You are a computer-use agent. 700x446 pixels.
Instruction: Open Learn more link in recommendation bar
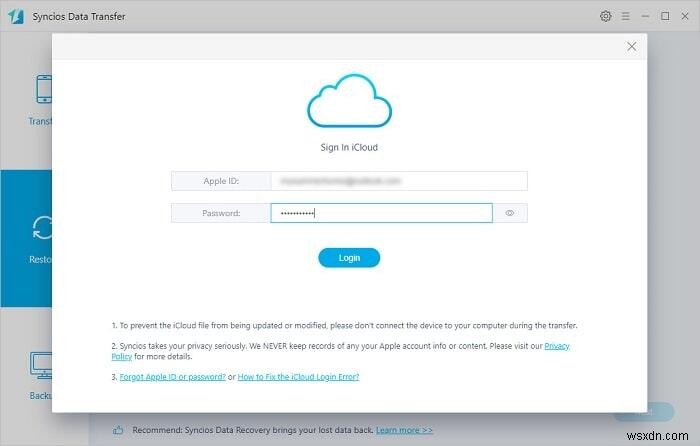[x=404, y=430]
